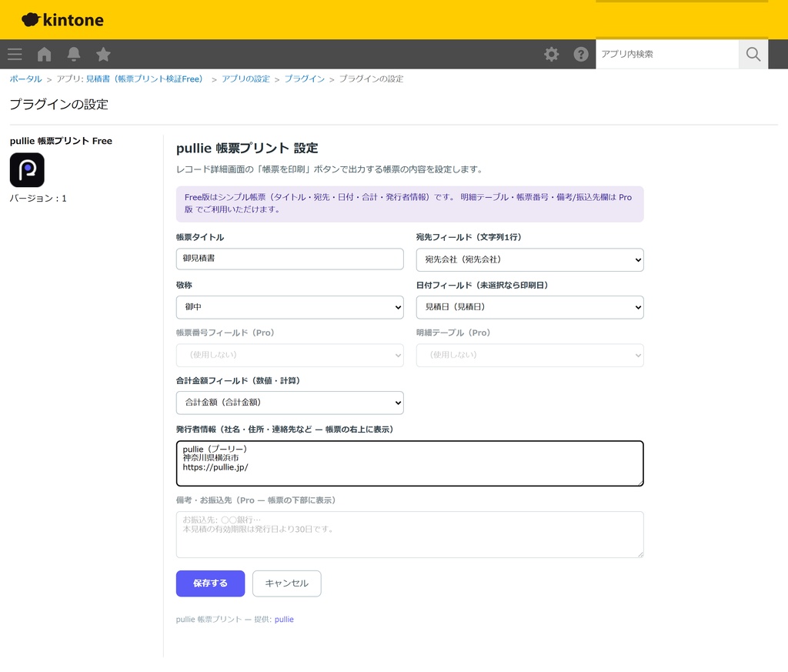The image size is (788, 672).
Task: Go to portal home icon
Action: (x=44, y=55)
